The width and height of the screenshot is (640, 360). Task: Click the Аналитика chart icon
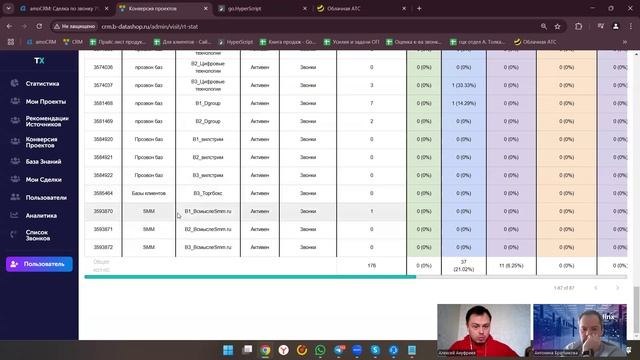14,215
